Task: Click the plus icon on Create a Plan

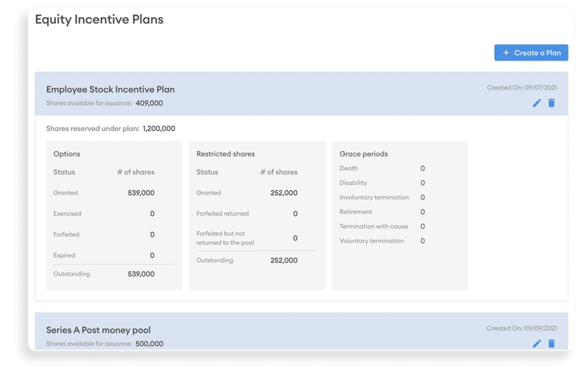Action: (x=506, y=53)
